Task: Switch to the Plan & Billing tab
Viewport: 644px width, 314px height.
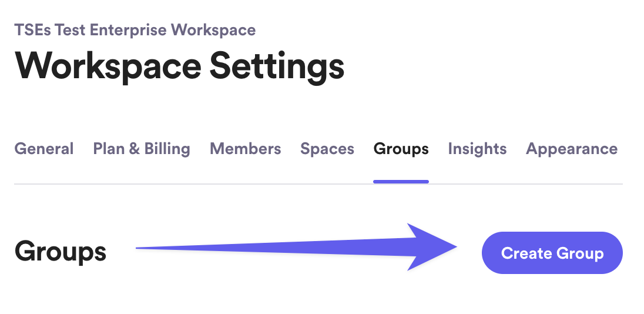Action: 142,149
